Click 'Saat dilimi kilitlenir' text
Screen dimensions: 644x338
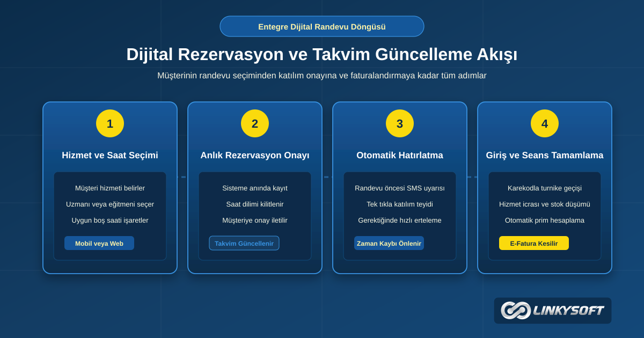tap(255, 204)
